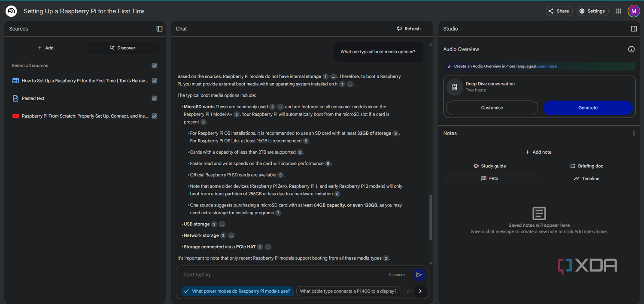Click the Pasted text document icon
The height and width of the screenshot is (304, 644).
pos(15,98)
